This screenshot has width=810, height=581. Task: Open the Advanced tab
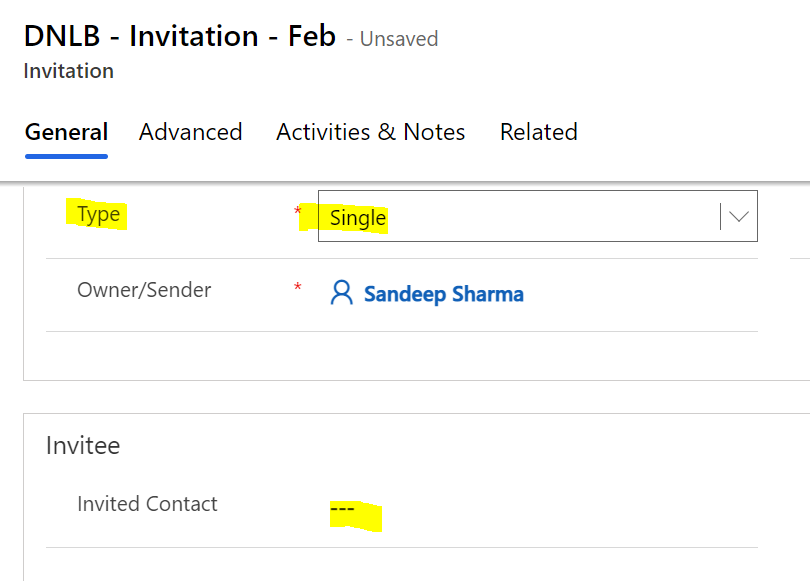pos(191,132)
